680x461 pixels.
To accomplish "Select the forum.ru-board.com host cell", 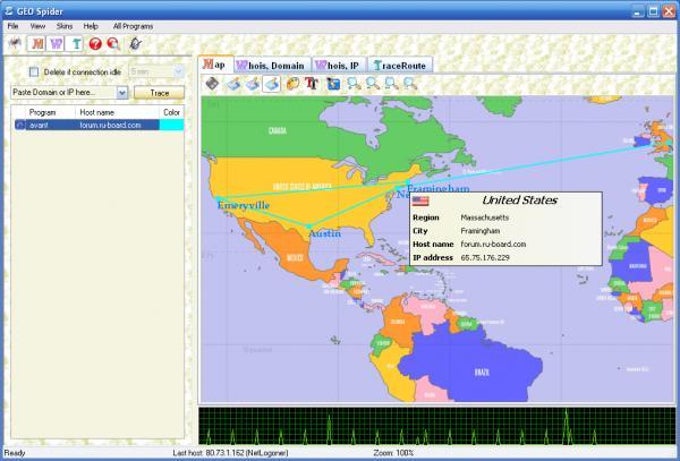I will [x=117, y=125].
